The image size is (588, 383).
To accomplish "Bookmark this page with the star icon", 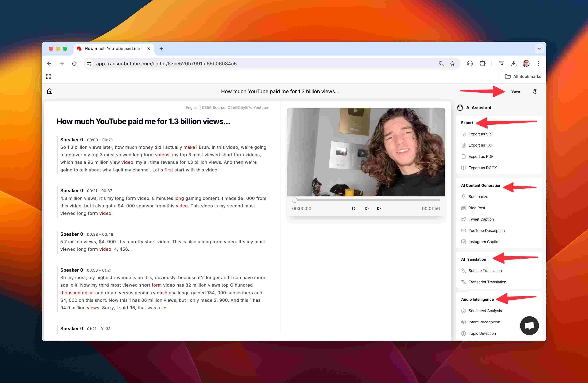I will [x=452, y=64].
